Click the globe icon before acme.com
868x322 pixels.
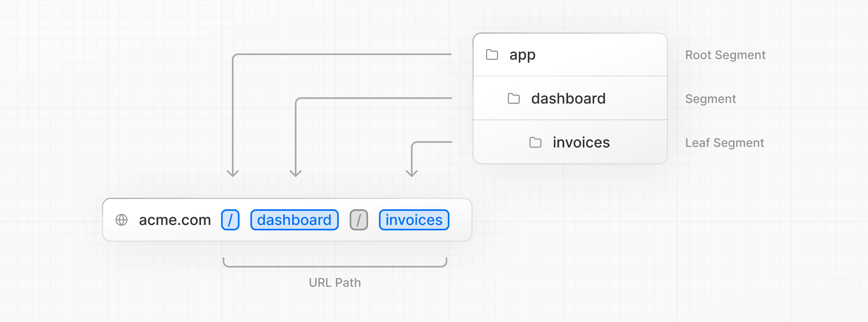tap(121, 219)
